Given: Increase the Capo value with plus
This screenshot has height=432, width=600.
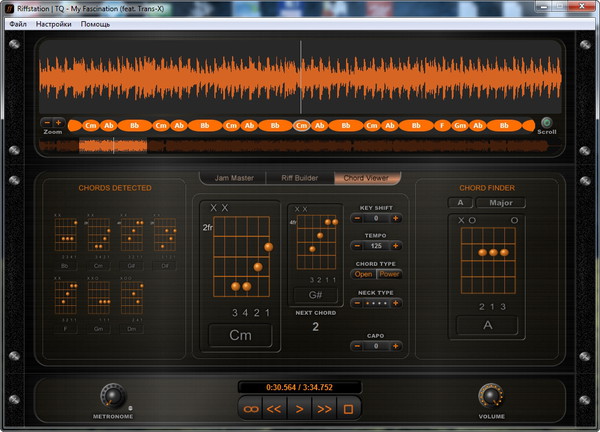Looking at the screenshot, I should pos(396,346).
